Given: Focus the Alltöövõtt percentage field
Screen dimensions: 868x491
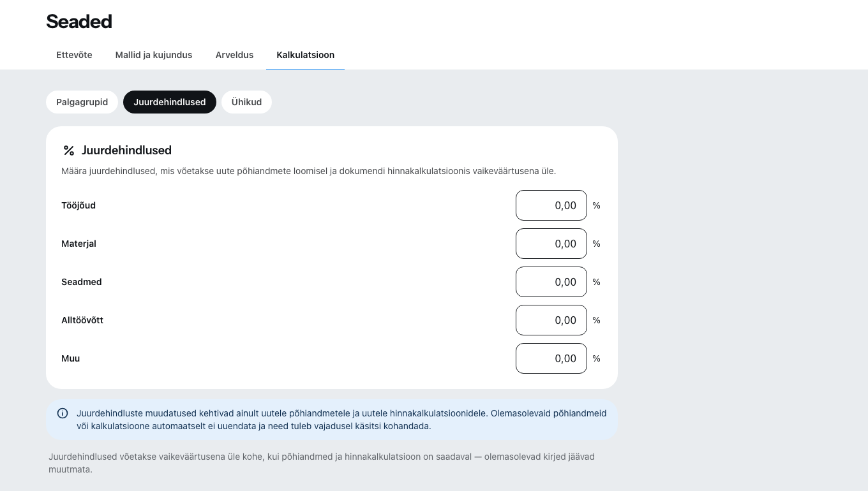Looking at the screenshot, I should [x=551, y=320].
